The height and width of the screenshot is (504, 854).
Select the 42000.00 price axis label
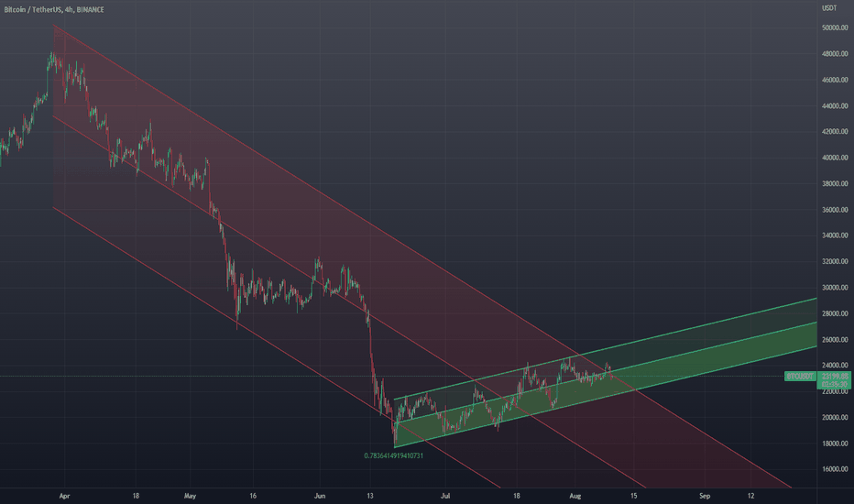[835, 131]
